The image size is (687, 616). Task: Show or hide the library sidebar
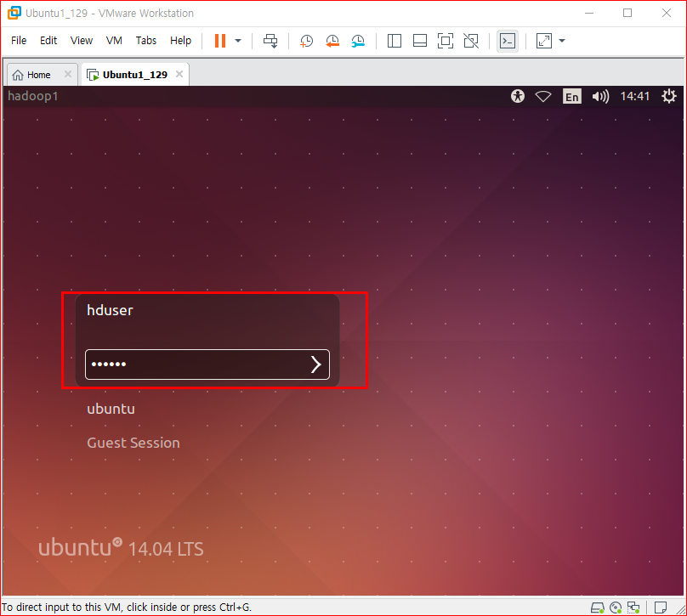coord(395,41)
